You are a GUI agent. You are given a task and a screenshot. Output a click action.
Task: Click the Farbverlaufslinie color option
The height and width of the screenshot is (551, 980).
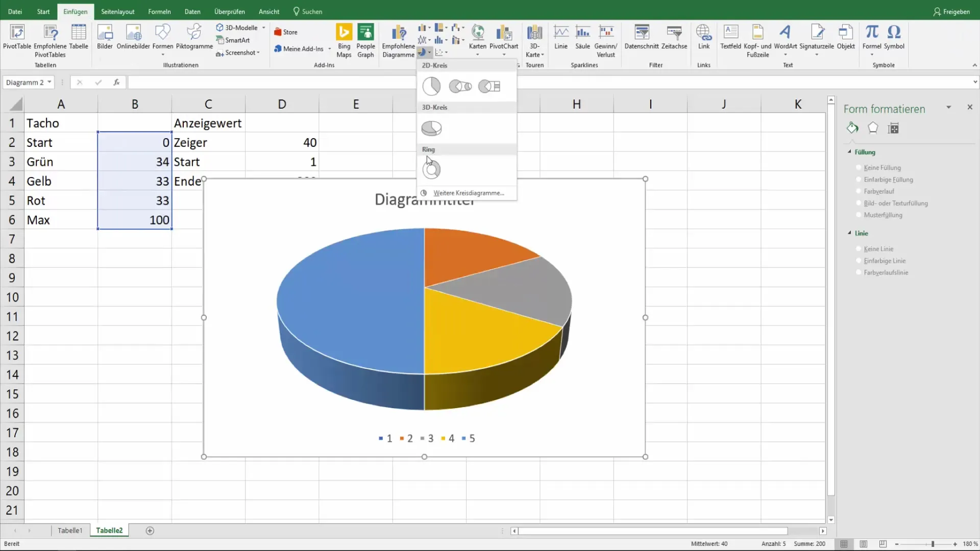(x=859, y=272)
